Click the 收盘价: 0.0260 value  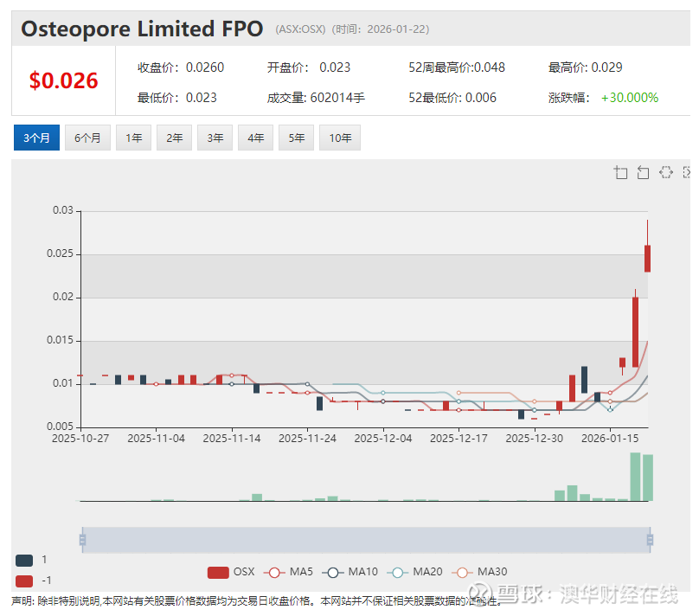[181, 67]
